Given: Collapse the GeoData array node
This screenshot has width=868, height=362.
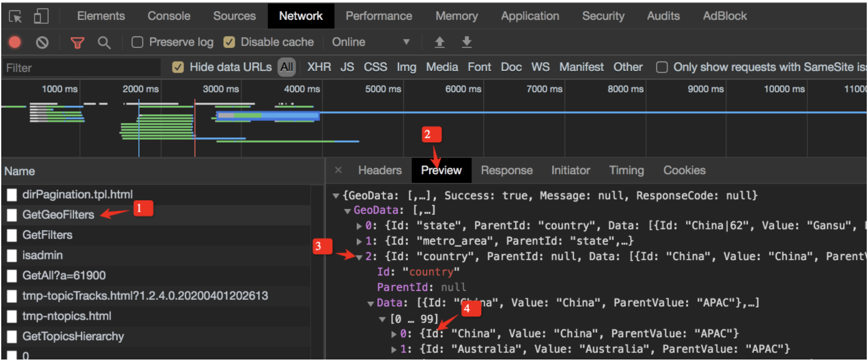Looking at the screenshot, I should pos(348,211).
